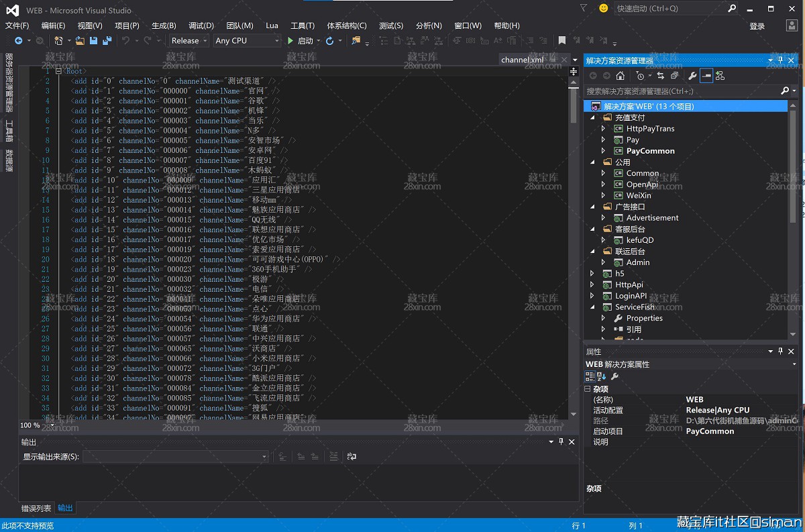Screen dimensions: 805x532
Task: Collapse the 公用 solution folder
Action: (x=592, y=162)
